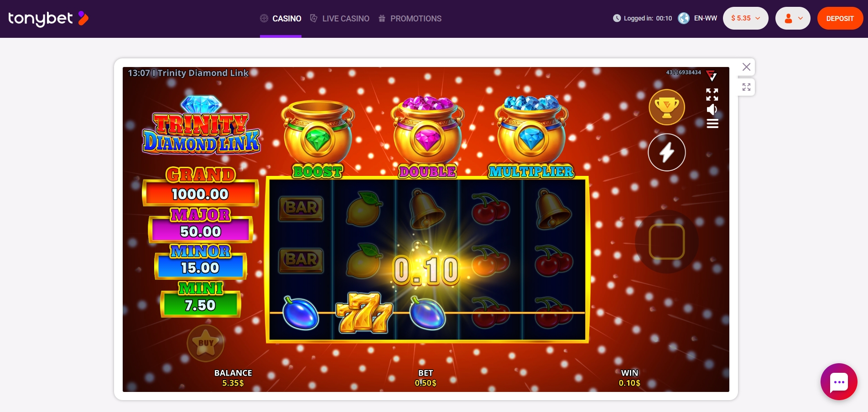Open the live chat support bubble

tap(839, 382)
